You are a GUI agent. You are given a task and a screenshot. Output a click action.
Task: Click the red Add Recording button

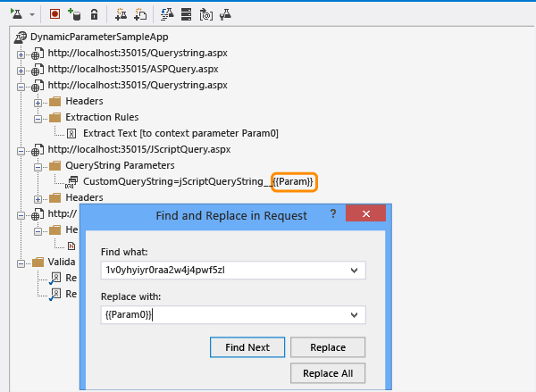tap(54, 14)
